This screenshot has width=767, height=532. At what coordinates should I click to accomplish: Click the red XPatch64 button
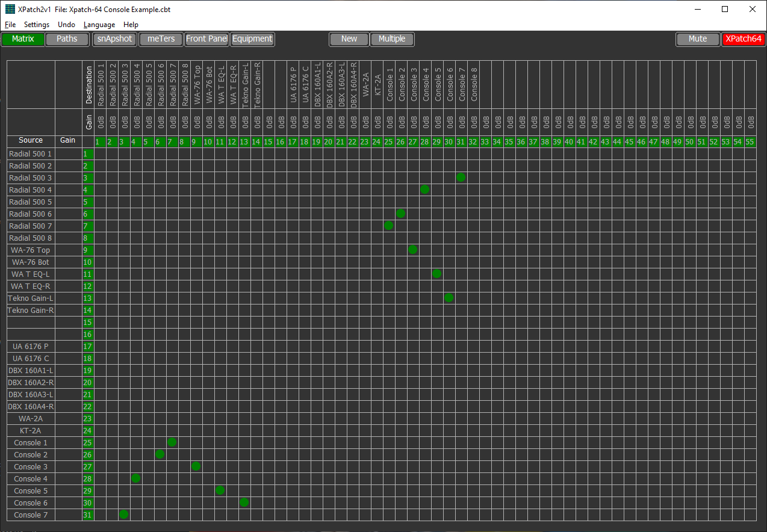click(x=744, y=39)
